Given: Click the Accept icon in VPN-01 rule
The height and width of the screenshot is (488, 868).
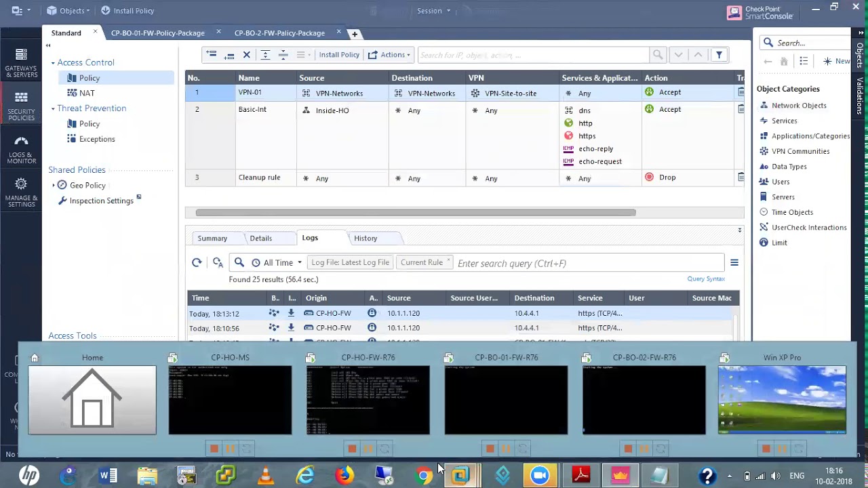Looking at the screenshot, I should pos(649,92).
